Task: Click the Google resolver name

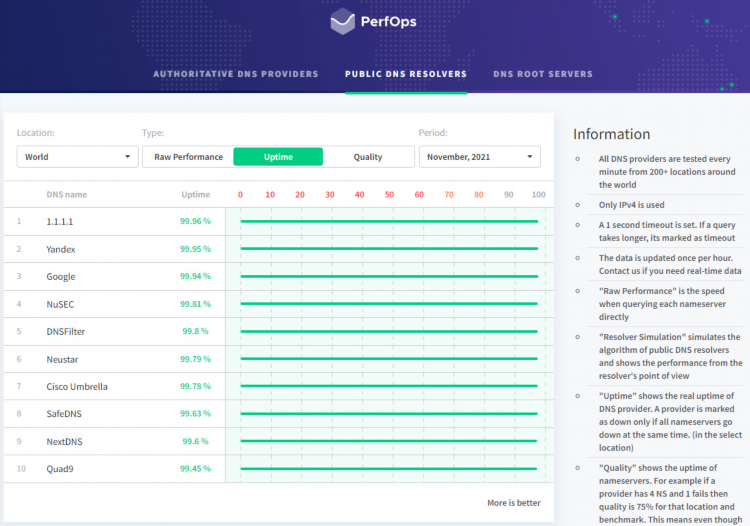Action: click(x=61, y=276)
